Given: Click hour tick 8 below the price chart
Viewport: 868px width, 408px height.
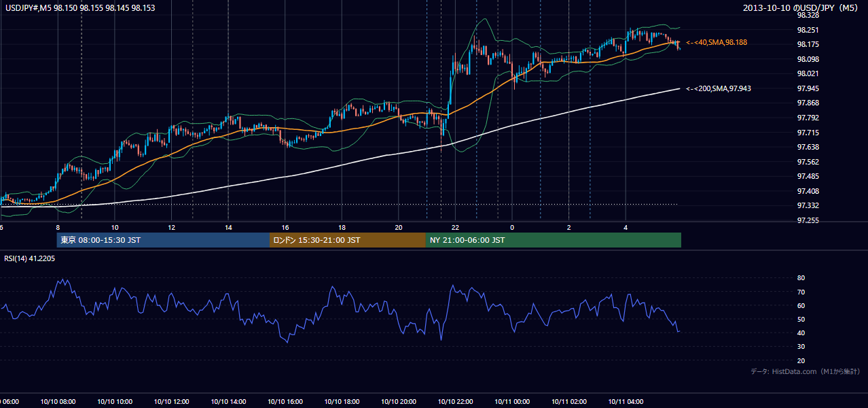Looking at the screenshot, I should [x=58, y=227].
